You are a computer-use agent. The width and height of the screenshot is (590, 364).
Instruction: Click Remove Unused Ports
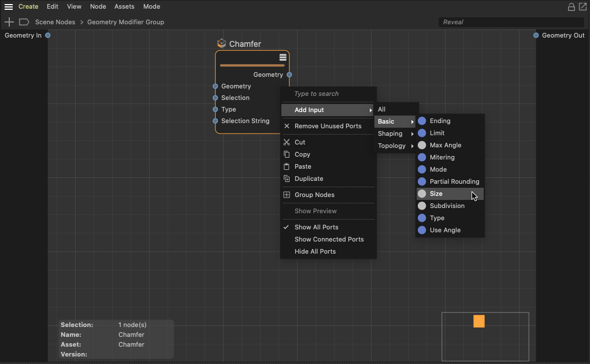tap(328, 126)
